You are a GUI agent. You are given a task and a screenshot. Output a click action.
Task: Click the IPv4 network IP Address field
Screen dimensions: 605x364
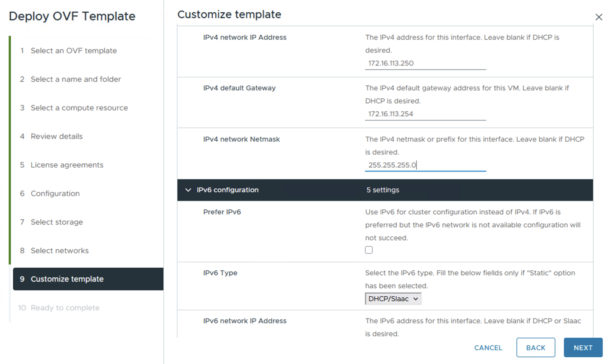[425, 63]
